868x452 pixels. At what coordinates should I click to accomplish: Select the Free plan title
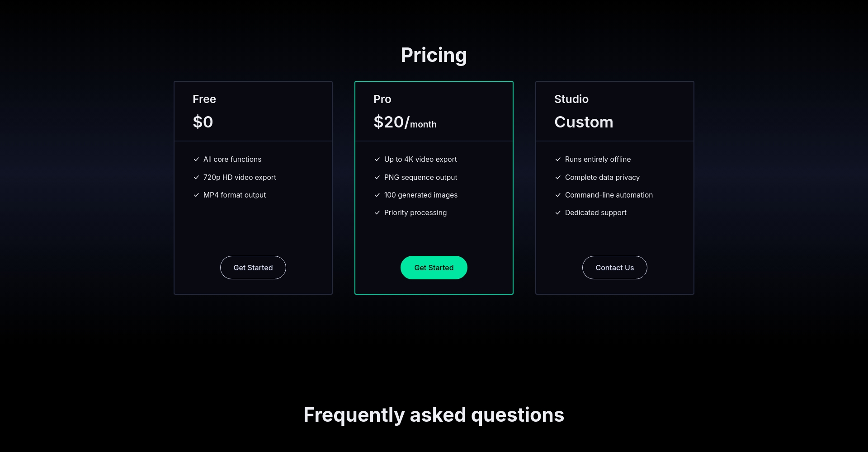point(204,99)
